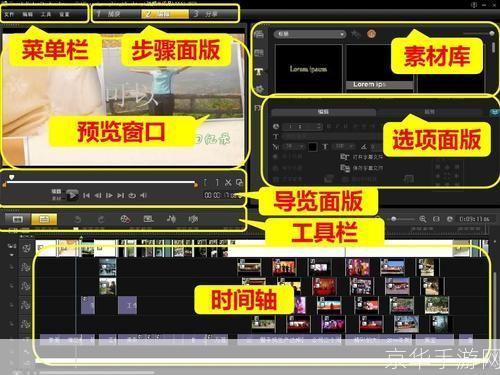Click 保存字幕文件 (save subtitle file)
Screen dimensions: 500x375
(362, 168)
